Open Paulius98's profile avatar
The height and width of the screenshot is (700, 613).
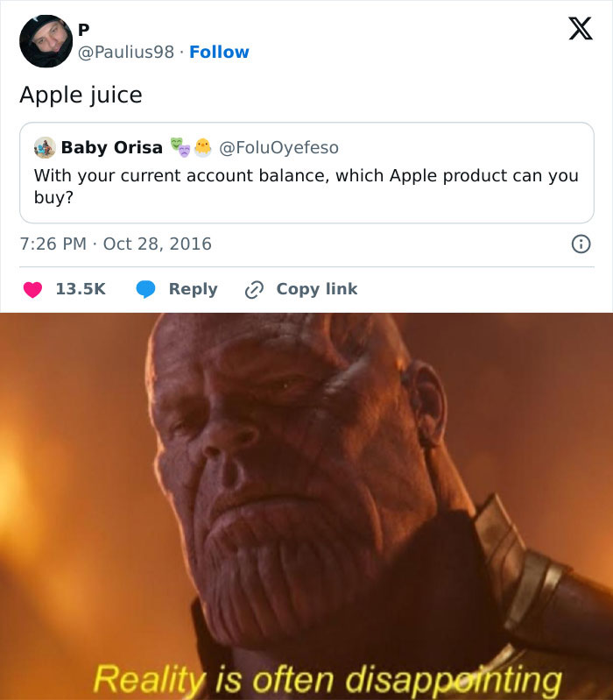click(46, 41)
